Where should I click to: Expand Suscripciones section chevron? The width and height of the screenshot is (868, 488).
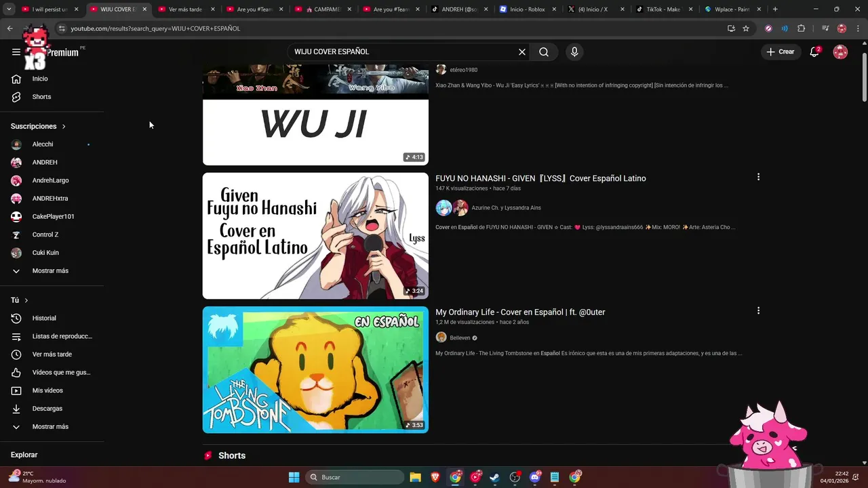(x=64, y=127)
